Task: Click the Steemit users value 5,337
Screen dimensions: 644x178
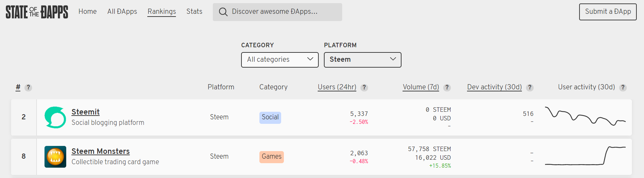Action: [359, 114]
